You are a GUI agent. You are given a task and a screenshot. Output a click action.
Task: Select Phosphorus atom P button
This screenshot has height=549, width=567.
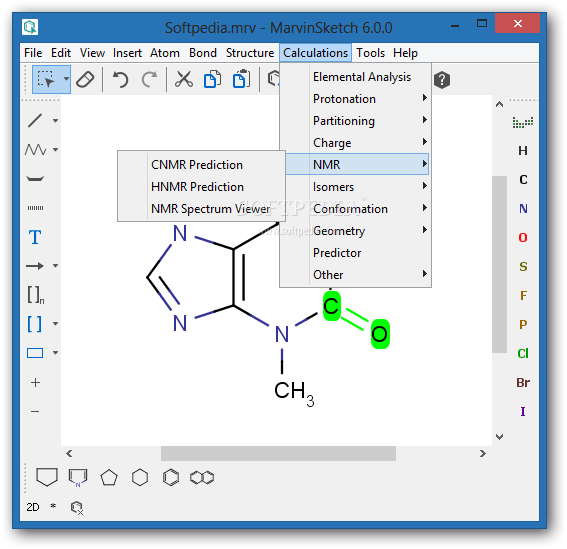point(523,324)
